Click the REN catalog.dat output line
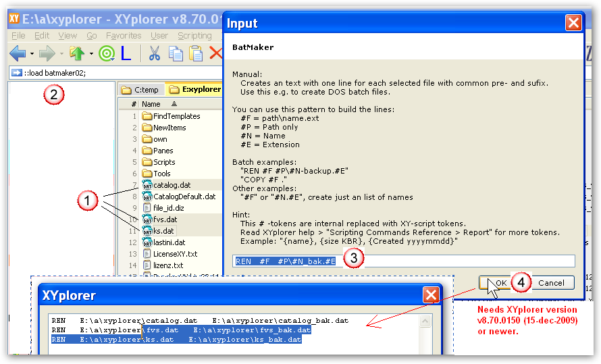This screenshot has height=364, width=601. coord(200,321)
